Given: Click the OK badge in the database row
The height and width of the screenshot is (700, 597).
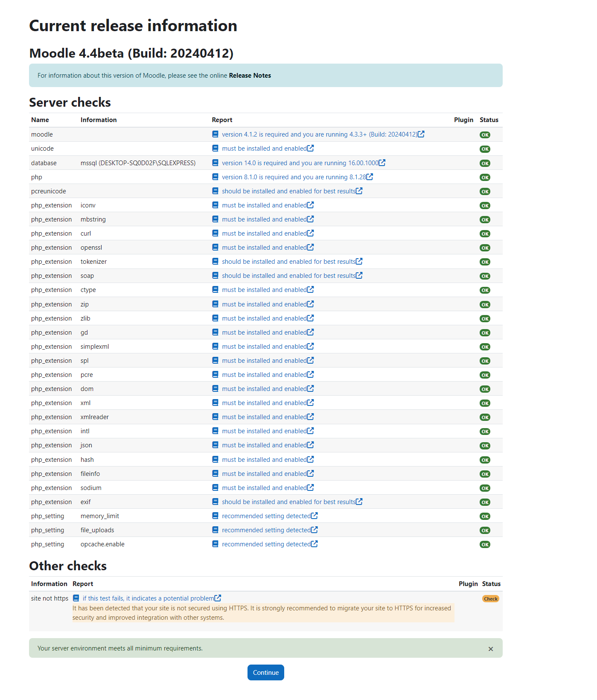Looking at the screenshot, I should tap(485, 163).
